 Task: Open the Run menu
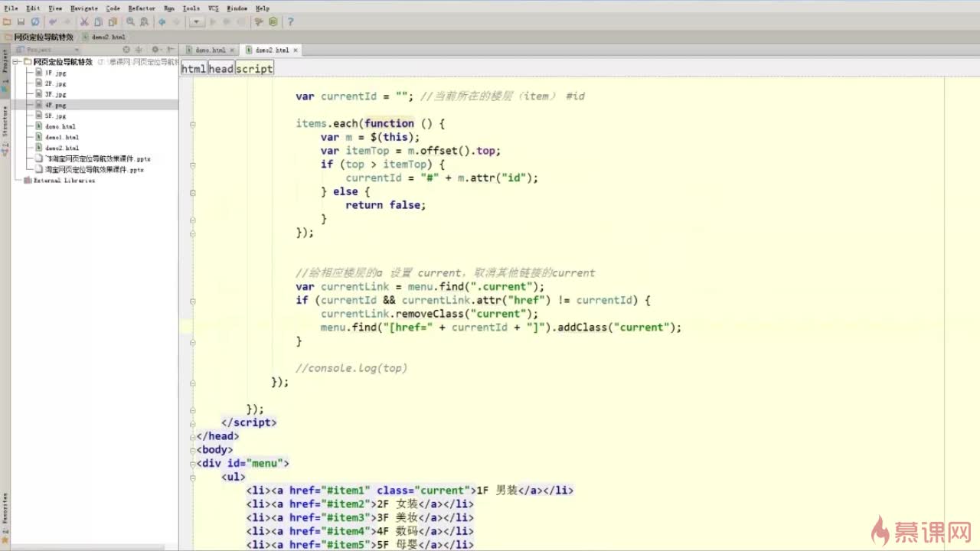point(169,8)
